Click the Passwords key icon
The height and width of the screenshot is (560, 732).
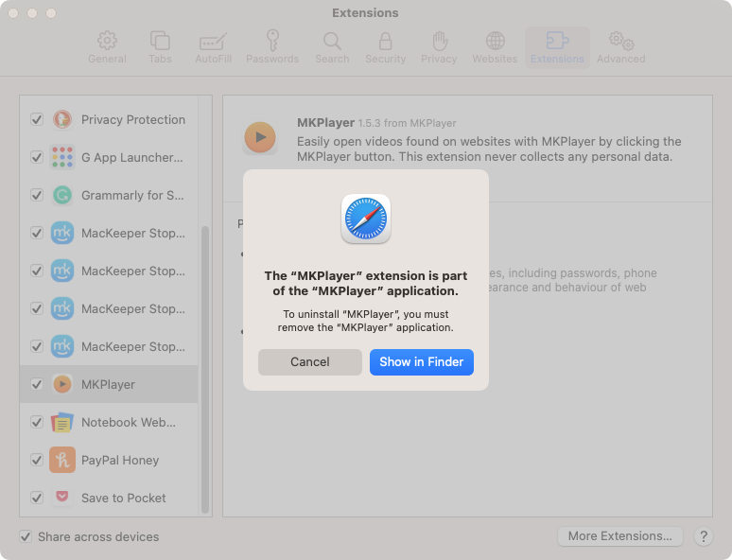tap(272, 40)
